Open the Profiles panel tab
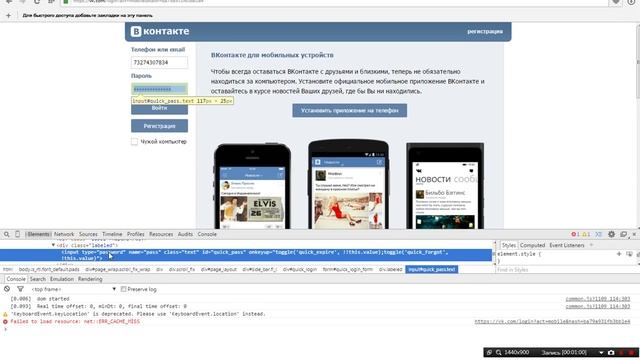 click(136, 234)
